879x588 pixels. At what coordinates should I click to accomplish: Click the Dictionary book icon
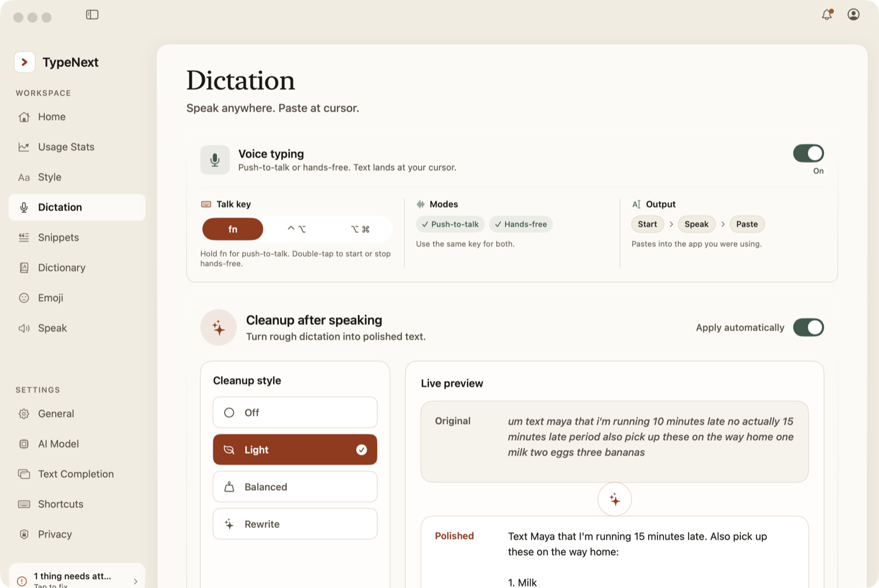24,268
